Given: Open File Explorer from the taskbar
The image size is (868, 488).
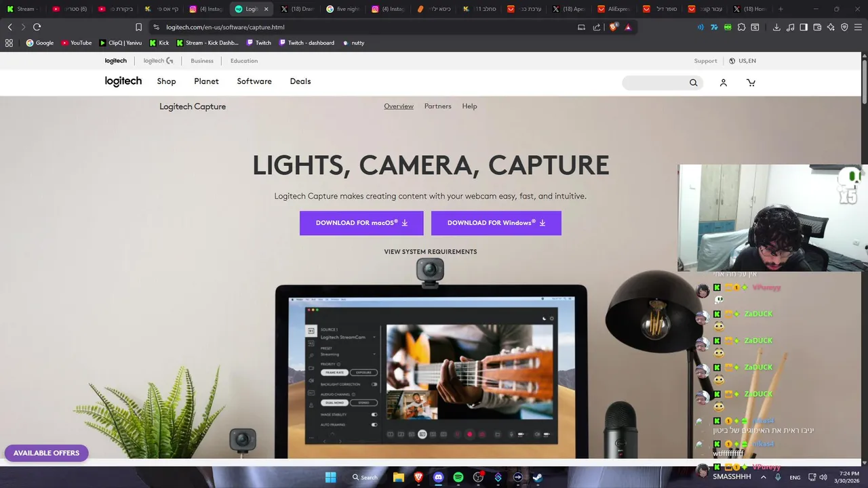Looking at the screenshot, I should point(399,477).
